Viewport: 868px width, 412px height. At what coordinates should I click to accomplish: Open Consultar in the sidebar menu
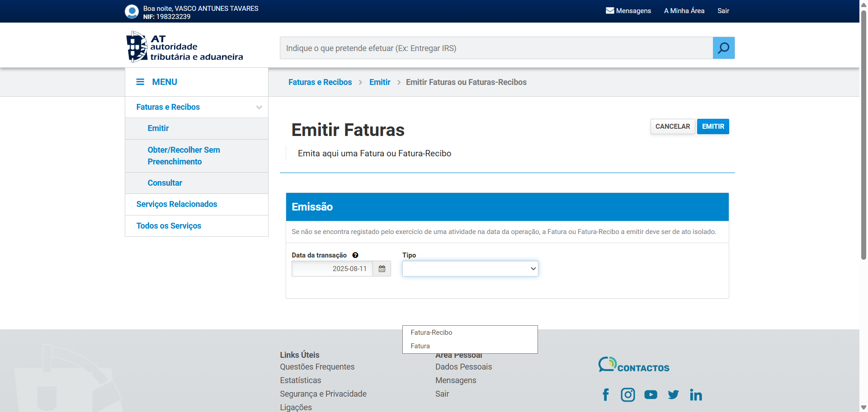165,183
